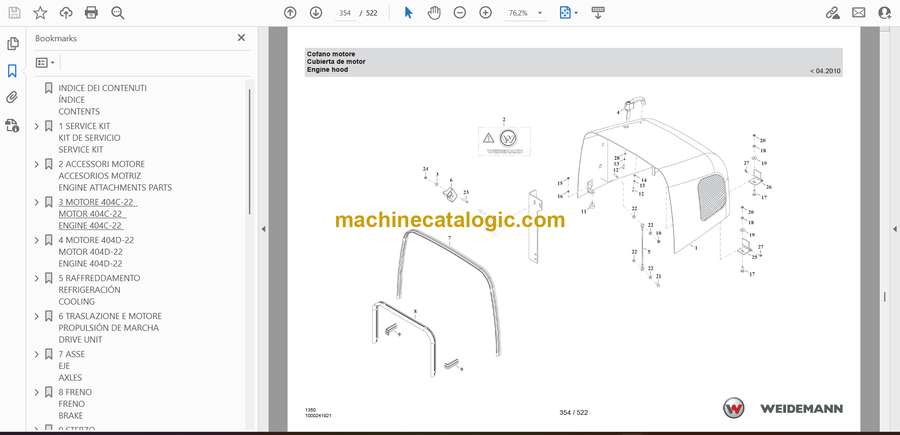Expand the 7 ASSE bookmark

(37, 354)
